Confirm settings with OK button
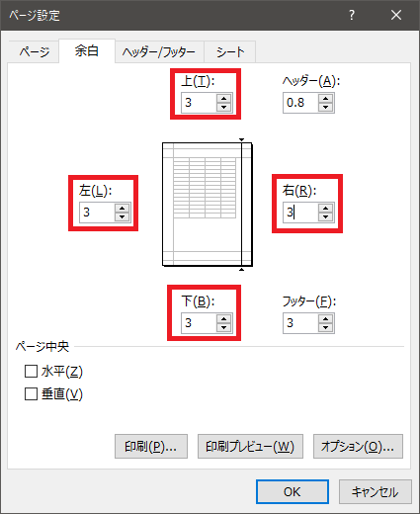 point(293,491)
